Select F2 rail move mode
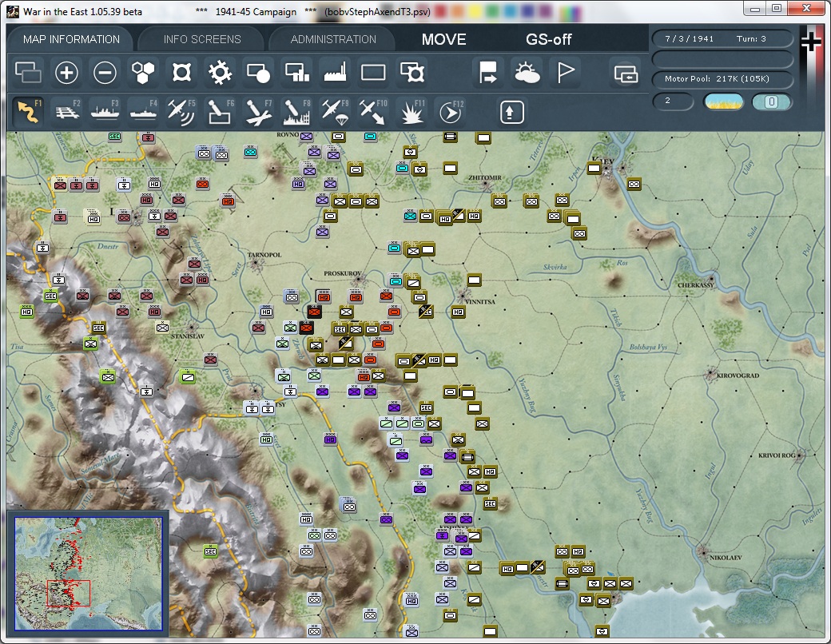This screenshot has width=831, height=644. tap(67, 111)
